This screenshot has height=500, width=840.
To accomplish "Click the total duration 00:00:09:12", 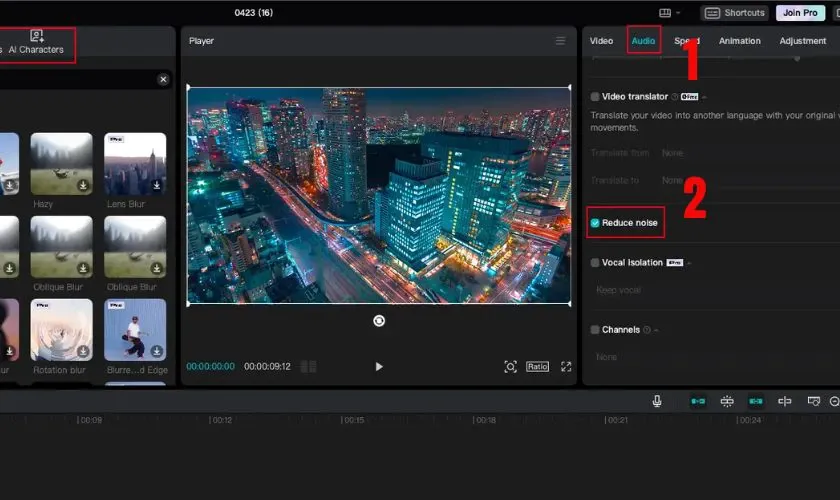I will (267, 367).
